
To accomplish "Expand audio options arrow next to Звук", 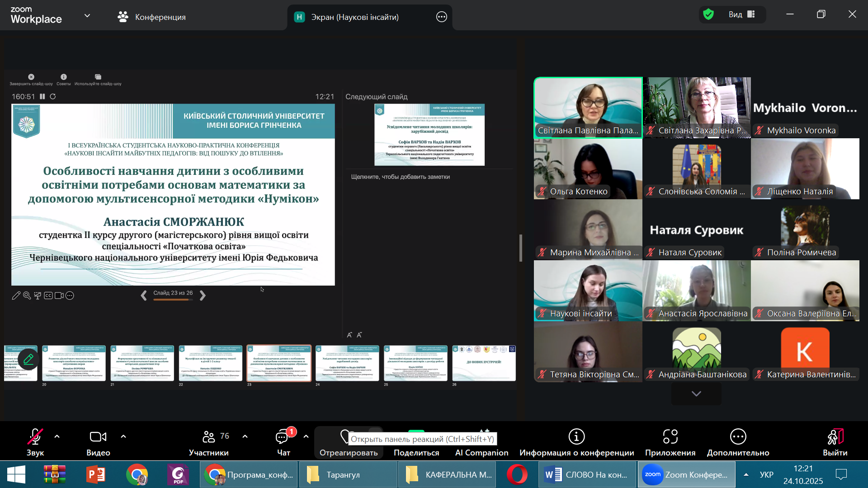I will coord(57,436).
